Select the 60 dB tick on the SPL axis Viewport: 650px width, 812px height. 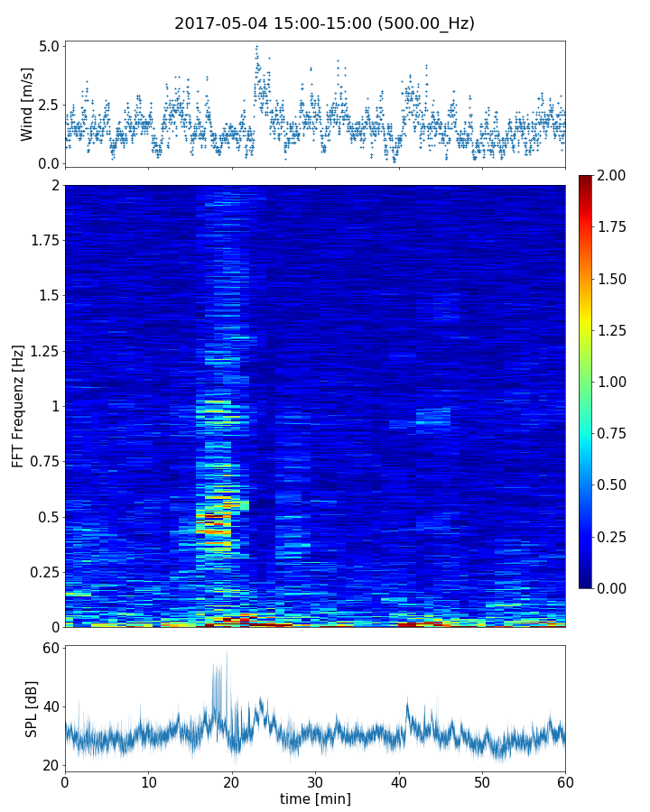[50, 649]
